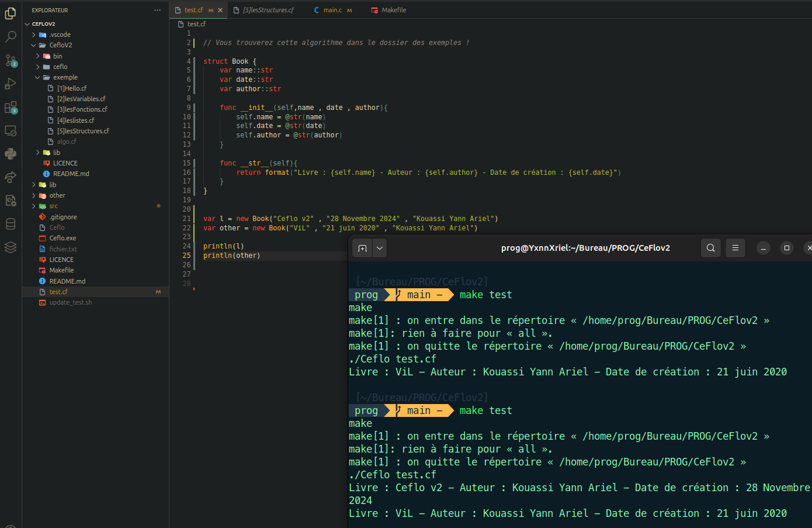Place cursor on 'struct Book {' line
The image size is (812, 528).
click(230, 61)
